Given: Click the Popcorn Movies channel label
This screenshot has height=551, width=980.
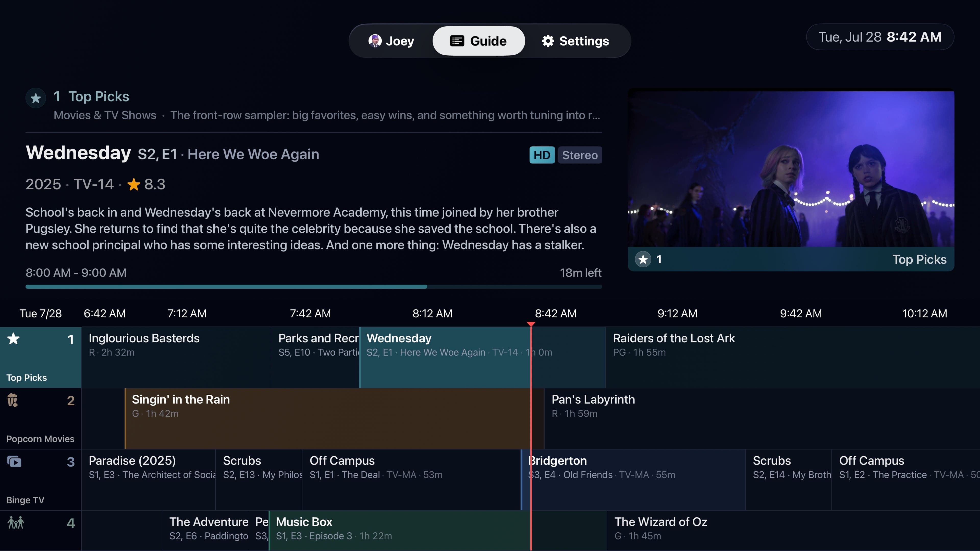Looking at the screenshot, I should pos(40,439).
